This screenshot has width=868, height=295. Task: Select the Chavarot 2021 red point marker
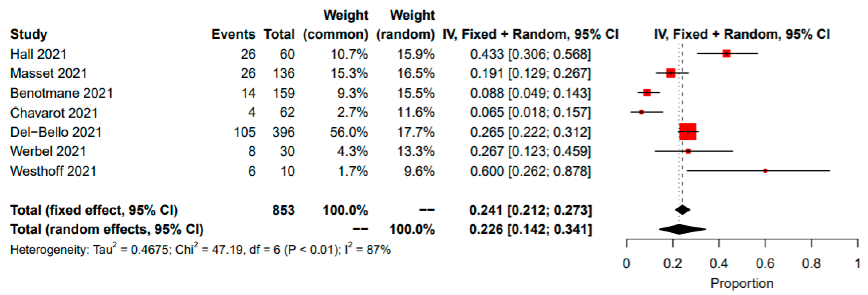pos(641,112)
